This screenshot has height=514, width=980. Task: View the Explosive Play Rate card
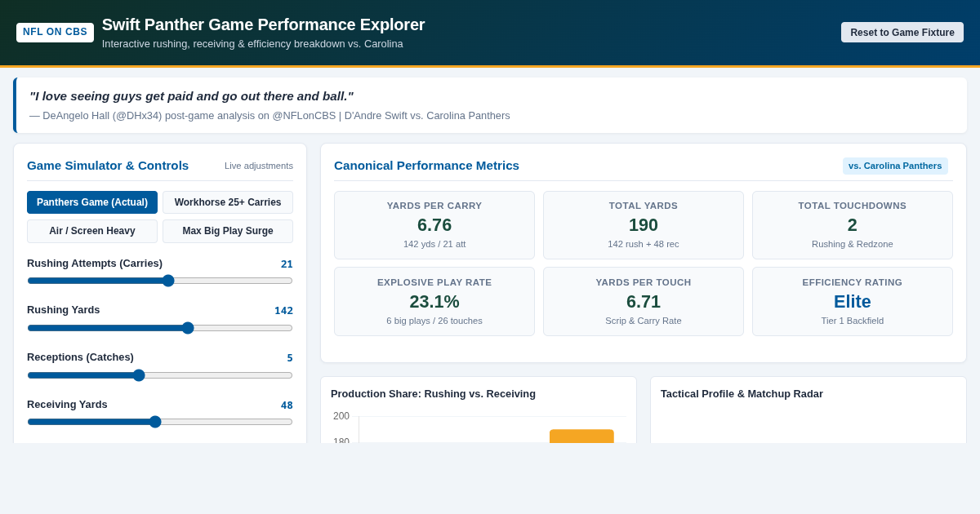pos(434,301)
